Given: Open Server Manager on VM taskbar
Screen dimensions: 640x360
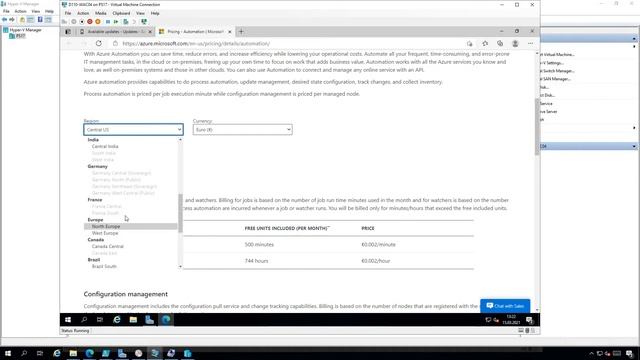Looking at the screenshot, I should (149, 320).
